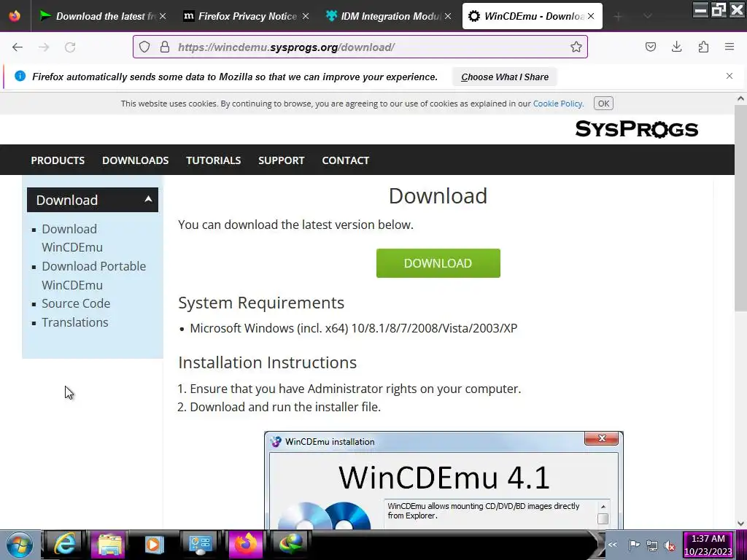Open the SUPPORT menu

(x=281, y=160)
